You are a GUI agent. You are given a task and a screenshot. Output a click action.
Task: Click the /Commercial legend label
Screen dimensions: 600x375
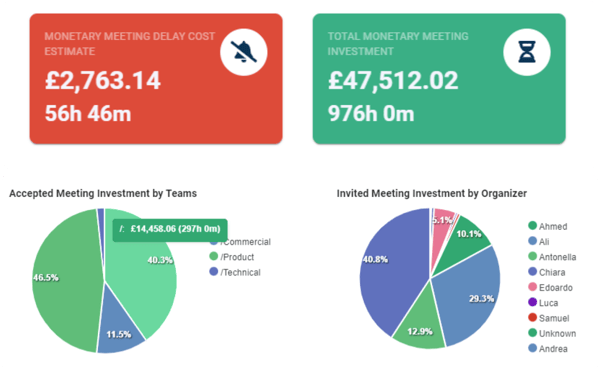247,242
